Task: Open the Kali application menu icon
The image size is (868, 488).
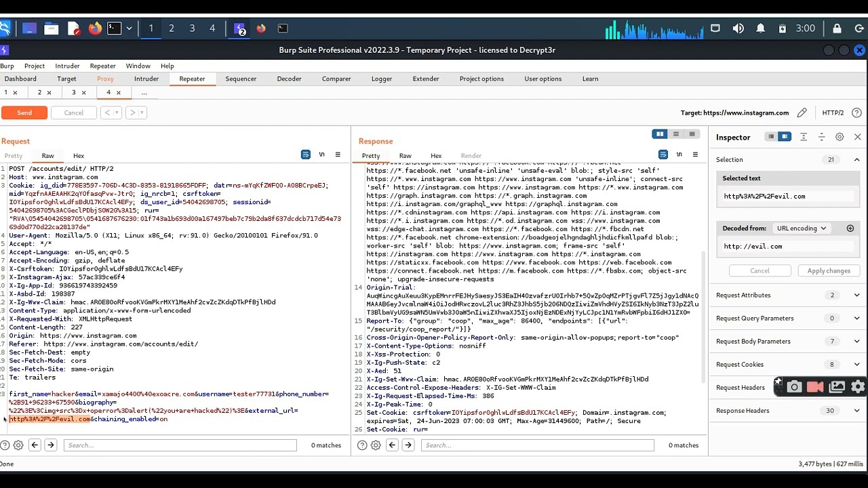Action: [x=5, y=28]
